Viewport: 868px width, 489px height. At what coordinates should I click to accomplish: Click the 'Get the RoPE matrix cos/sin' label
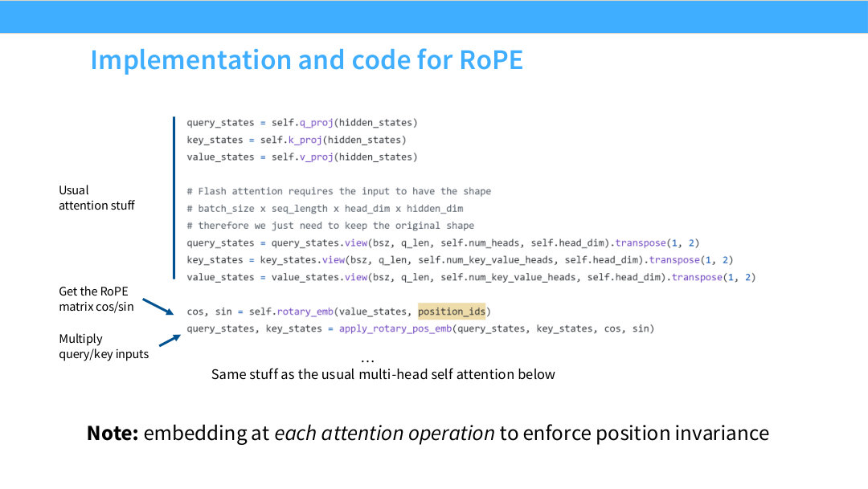pyautogui.click(x=96, y=299)
